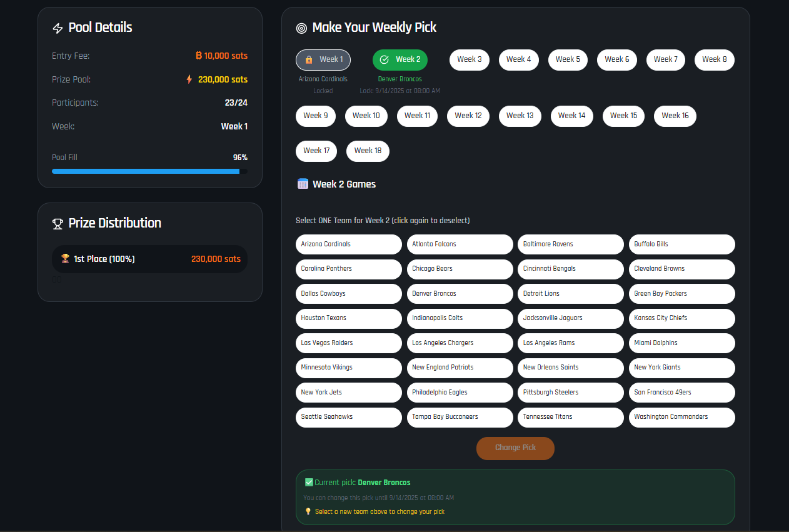
Task: Go to Week 17
Action: coord(316,151)
